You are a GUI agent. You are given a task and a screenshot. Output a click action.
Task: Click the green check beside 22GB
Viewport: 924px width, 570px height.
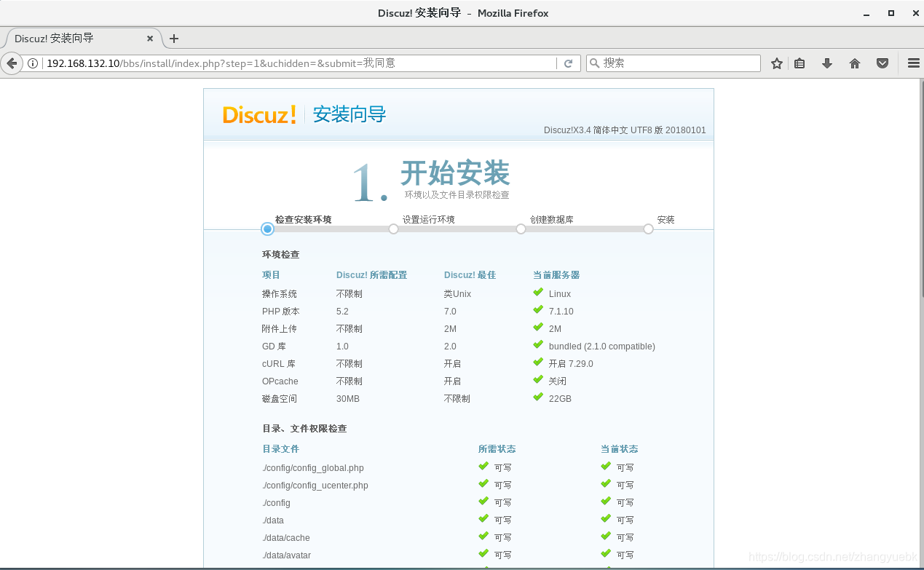point(538,397)
